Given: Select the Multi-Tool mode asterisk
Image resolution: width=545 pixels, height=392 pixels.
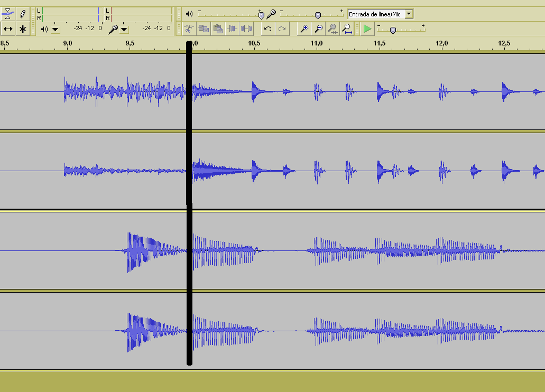Looking at the screenshot, I should click(x=23, y=29).
